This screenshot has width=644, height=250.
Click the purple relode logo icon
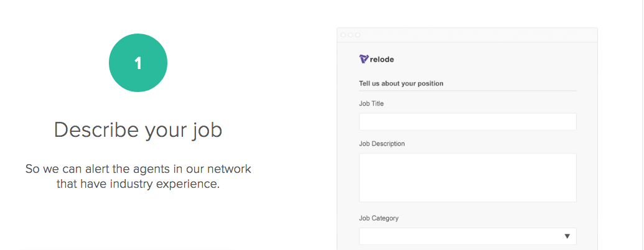[363, 59]
